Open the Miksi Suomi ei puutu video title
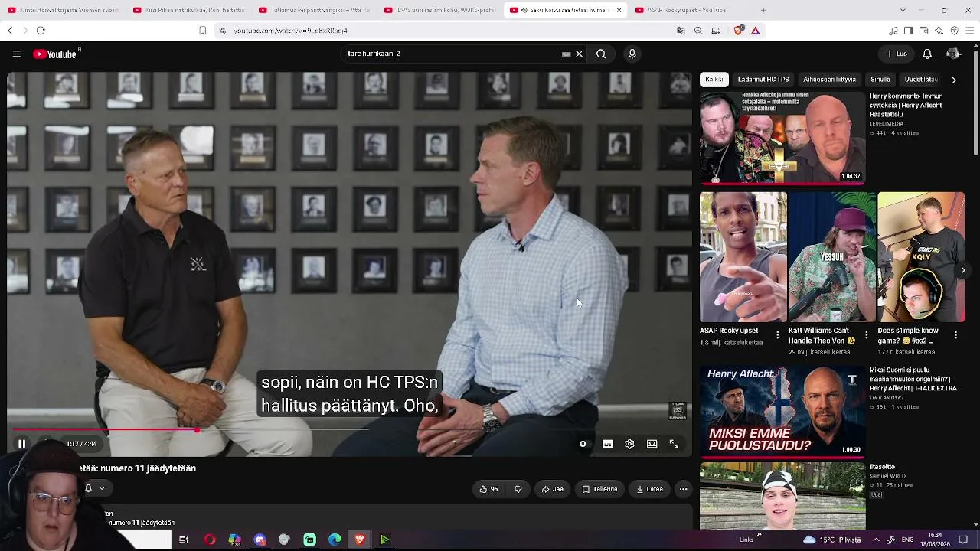This screenshot has width=980, height=551. click(x=913, y=379)
